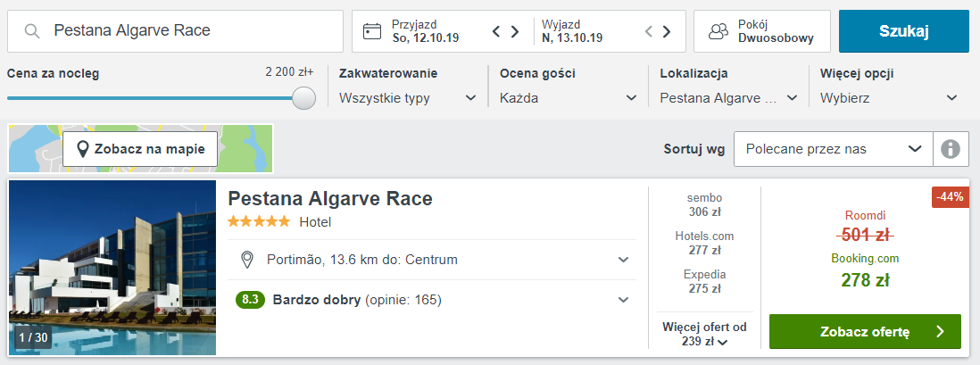Expand Więcej ofert od 239 zł
Viewport: 980px width, 365px height.
click(x=704, y=335)
